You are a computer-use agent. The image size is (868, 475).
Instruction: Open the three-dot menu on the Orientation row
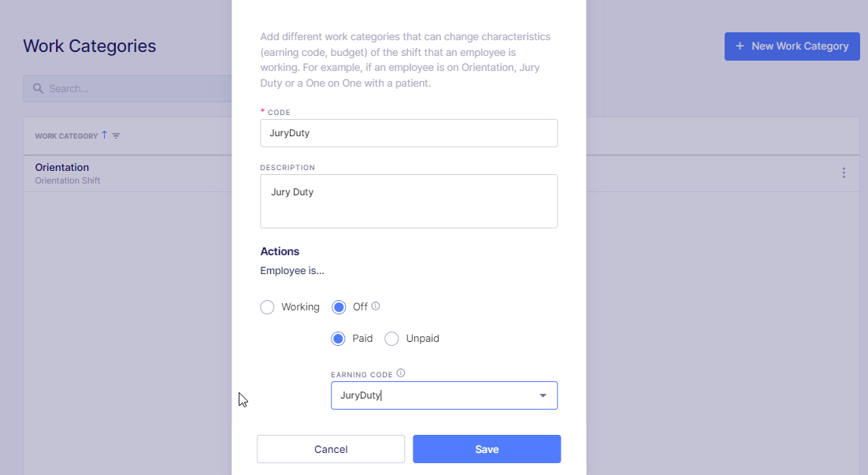(x=844, y=173)
